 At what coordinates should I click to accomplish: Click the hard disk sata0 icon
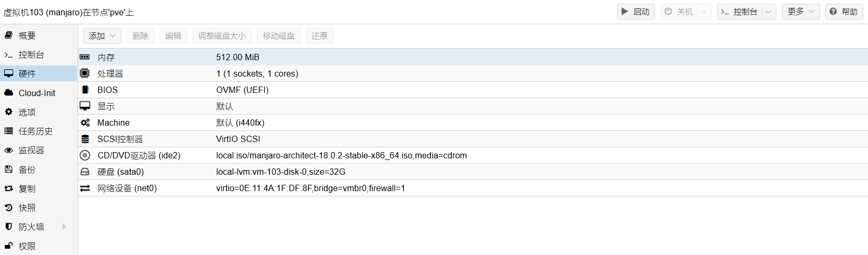tap(85, 172)
